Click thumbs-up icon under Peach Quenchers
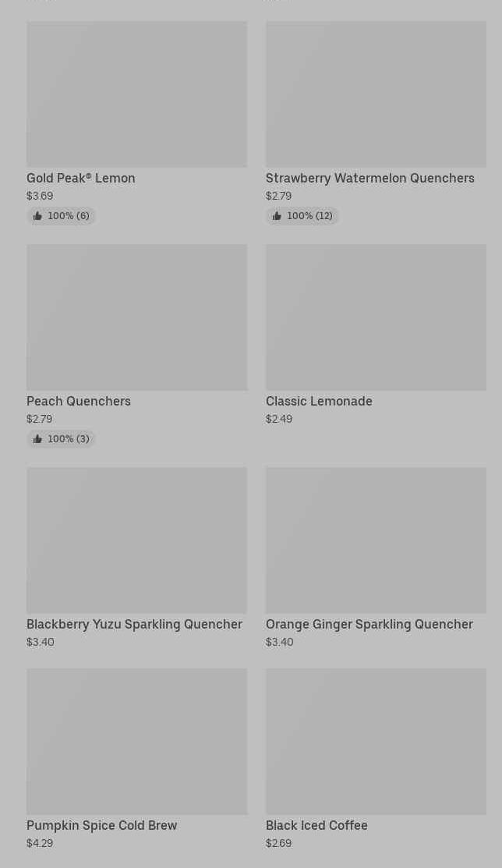The image size is (502, 868). click(x=37, y=439)
